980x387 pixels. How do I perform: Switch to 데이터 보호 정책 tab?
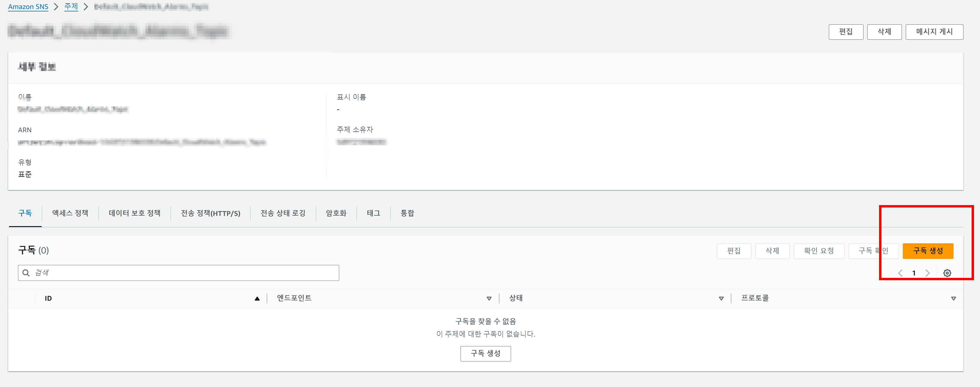pyautogui.click(x=134, y=213)
